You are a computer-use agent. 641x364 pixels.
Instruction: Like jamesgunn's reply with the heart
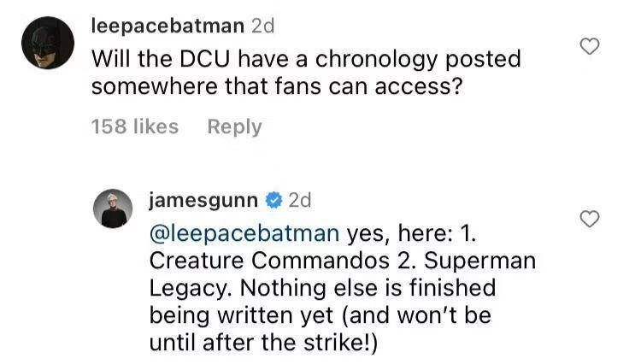coord(590,219)
